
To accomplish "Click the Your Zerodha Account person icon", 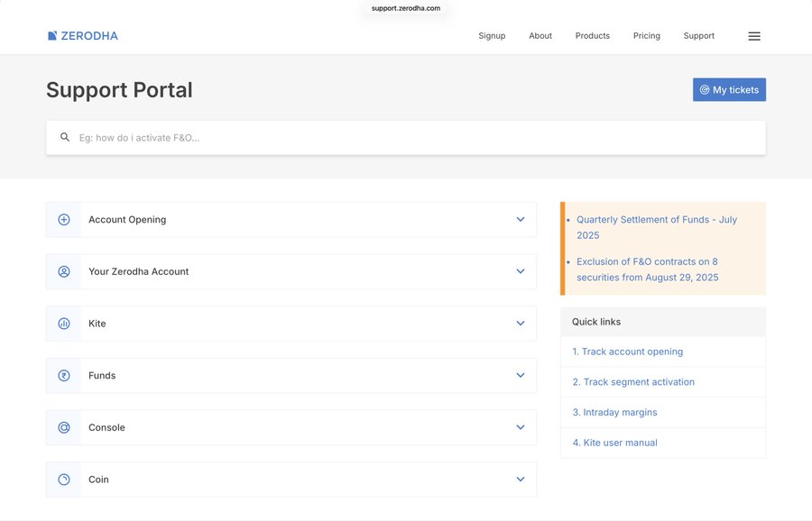I will tap(64, 271).
